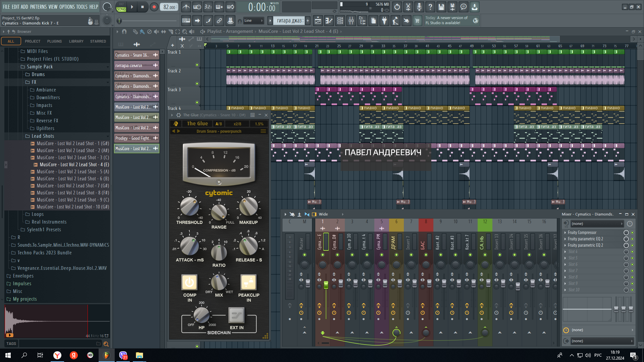Expand the Loops folder in browser

coord(38,214)
